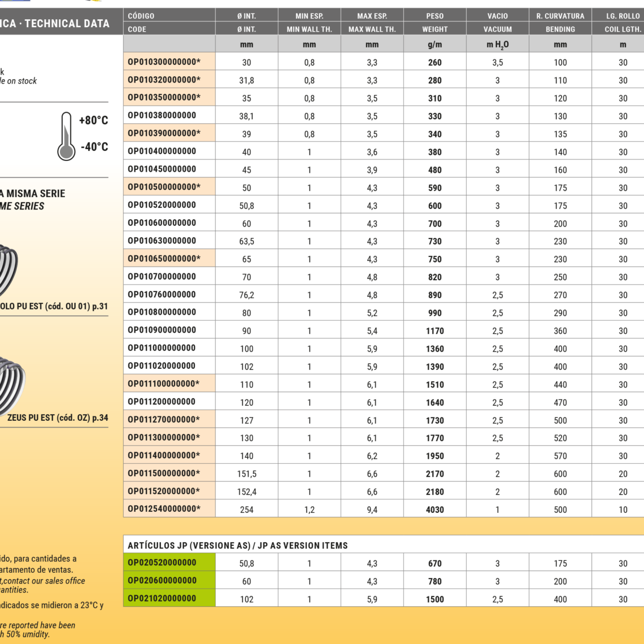Screen dimensions: 644x644
Task: Click the inner diameter value 151,5
Action: (247, 474)
